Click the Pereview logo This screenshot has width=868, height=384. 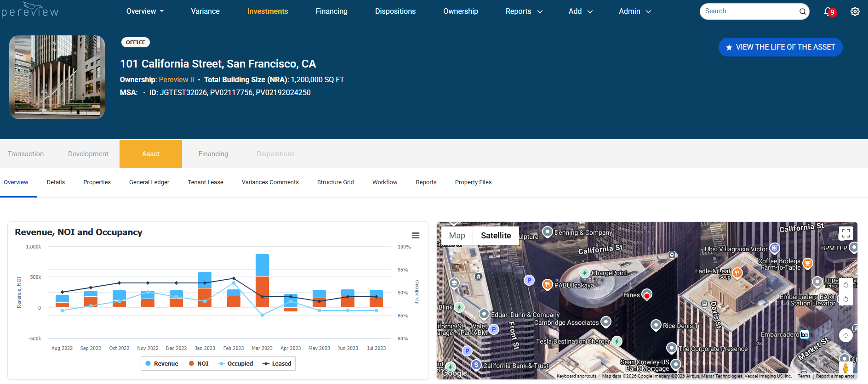pyautogui.click(x=30, y=10)
